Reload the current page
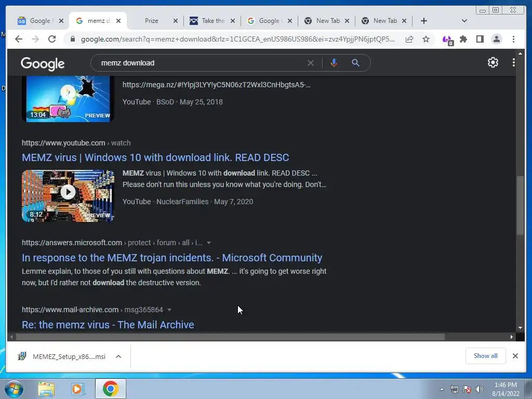The image size is (532, 399). click(52, 39)
